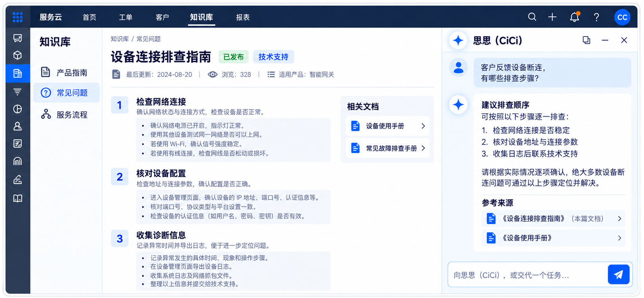Click the 已发布 status tag
644x298 pixels.
tap(234, 57)
